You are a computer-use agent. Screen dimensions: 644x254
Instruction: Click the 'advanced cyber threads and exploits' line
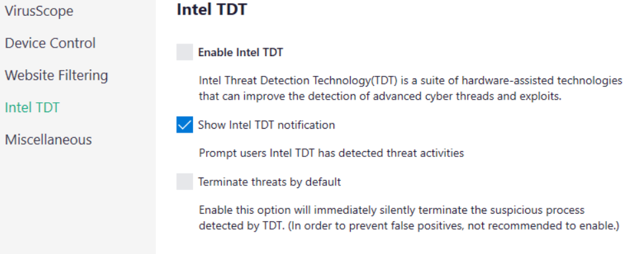tap(380, 97)
